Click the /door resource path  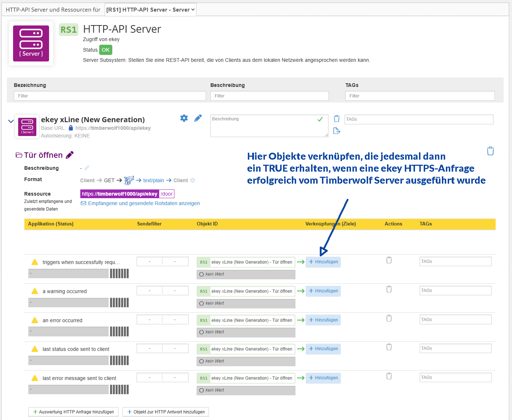coord(167,194)
